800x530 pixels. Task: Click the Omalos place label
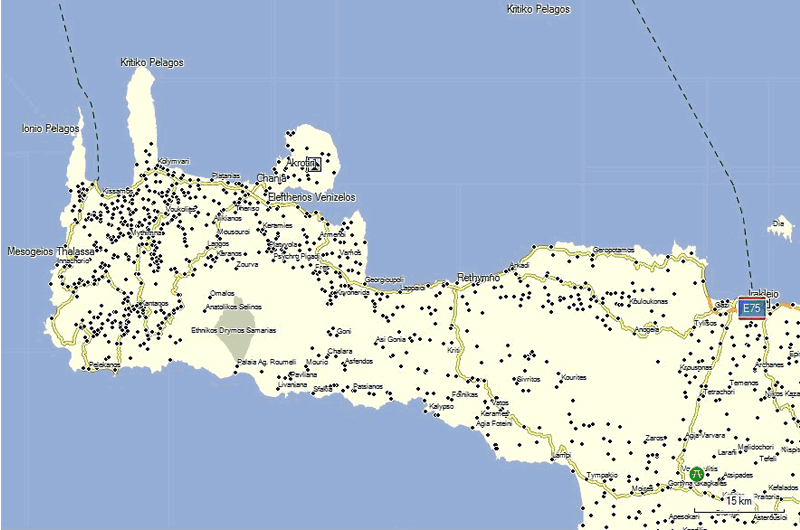click(222, 293)
